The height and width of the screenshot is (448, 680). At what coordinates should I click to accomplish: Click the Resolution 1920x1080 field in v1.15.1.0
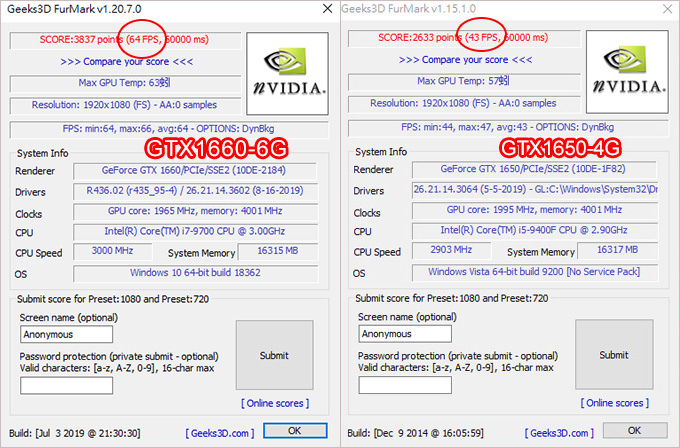click(x=464, y=104)
